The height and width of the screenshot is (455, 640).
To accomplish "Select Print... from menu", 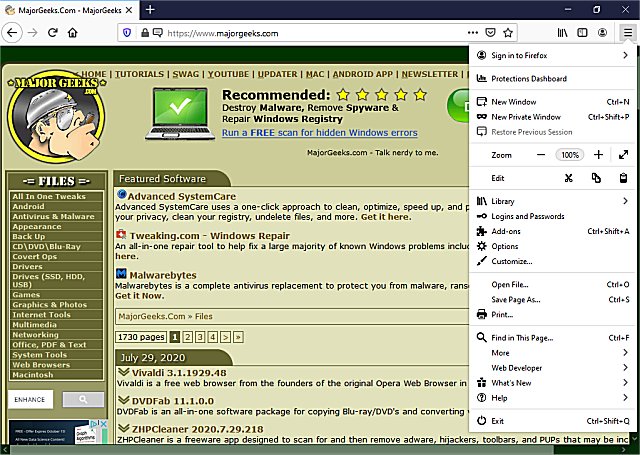I will coord(553,315).
